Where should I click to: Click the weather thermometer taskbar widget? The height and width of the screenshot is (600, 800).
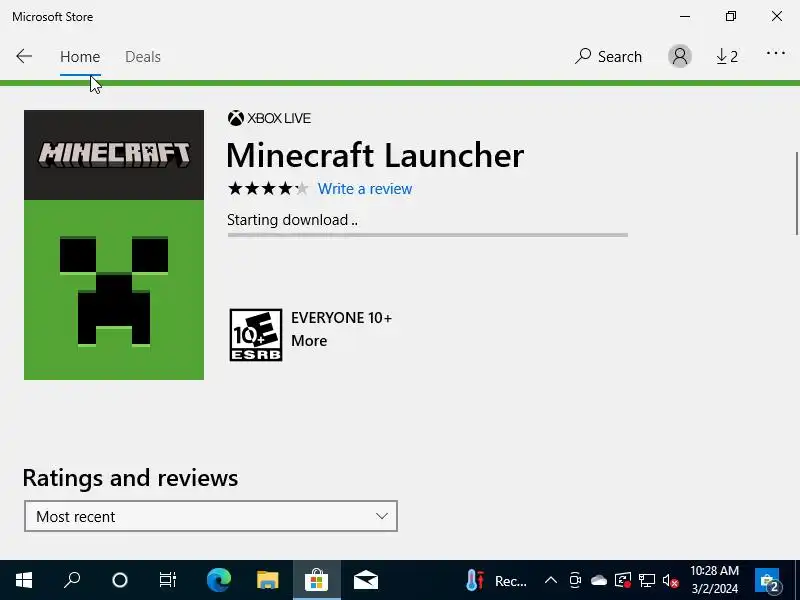pyautogui.click(x=496, y=581)
